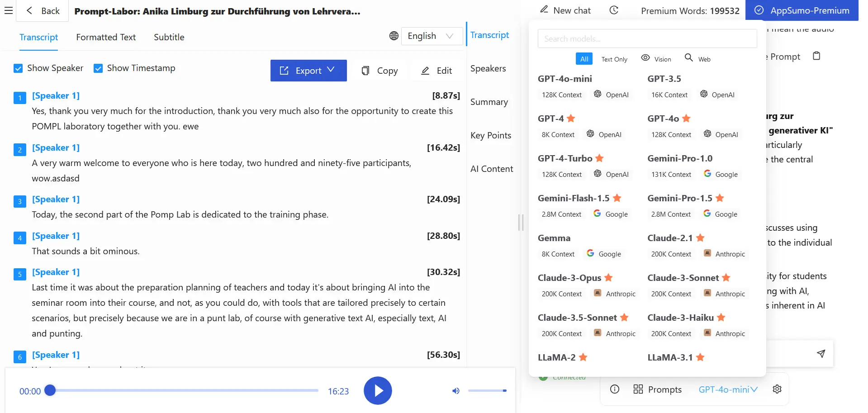
Task: Open Summary in side menu
Action: pyautogui.click(x=489, y=102)
